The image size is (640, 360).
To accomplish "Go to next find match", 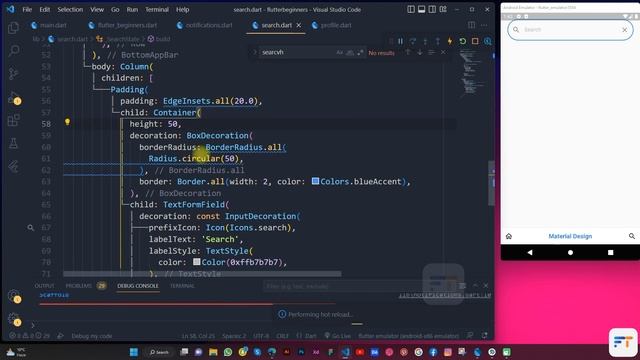I will (420, 52).
